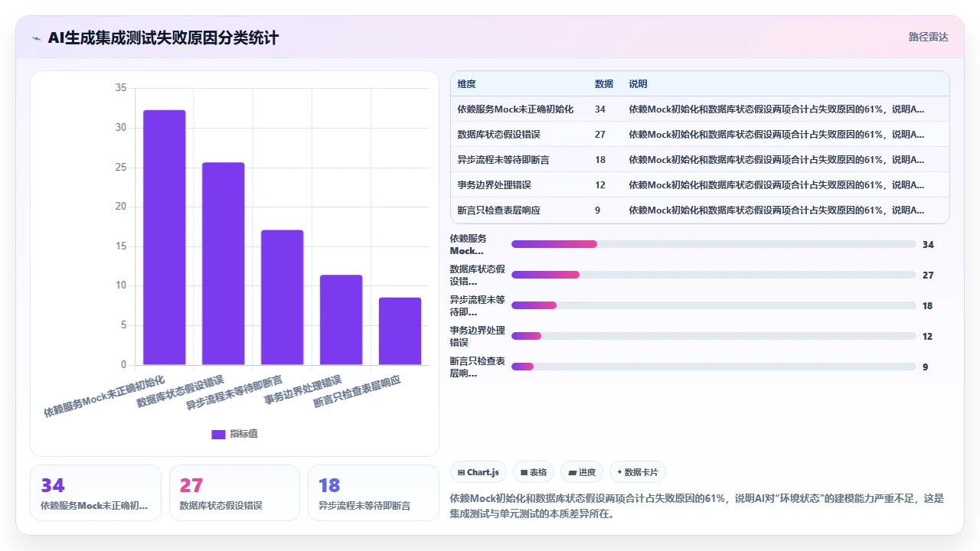Click table value 9

pos(597,210)
